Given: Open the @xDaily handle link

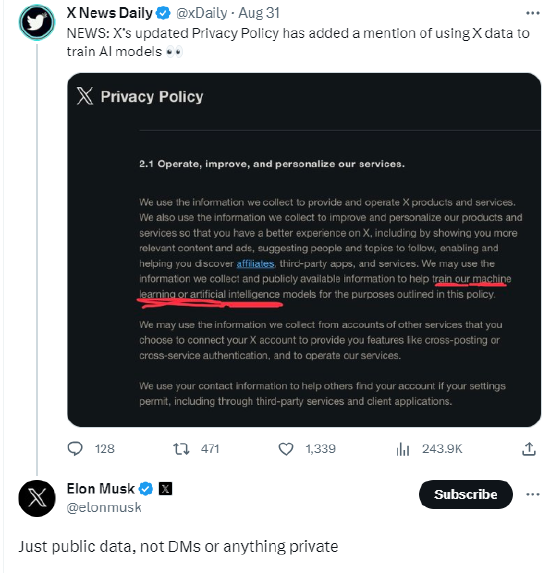Looking at the screenshot, I should 202,14.
